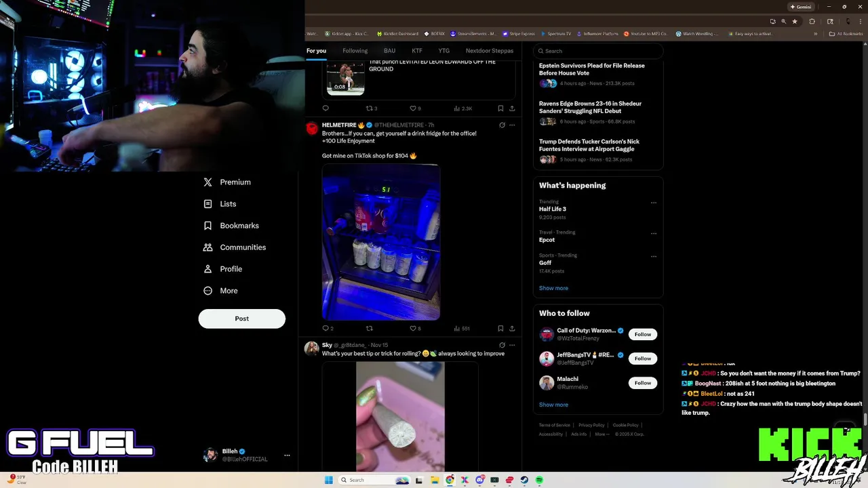The image size is (868, 488).
Task: Show more under Who to follow
Action: point(553,405)
